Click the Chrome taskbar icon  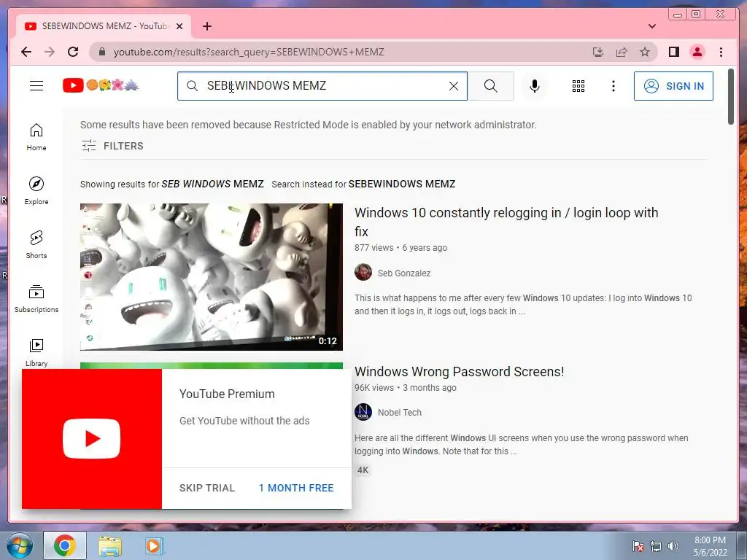coord(65,545)
